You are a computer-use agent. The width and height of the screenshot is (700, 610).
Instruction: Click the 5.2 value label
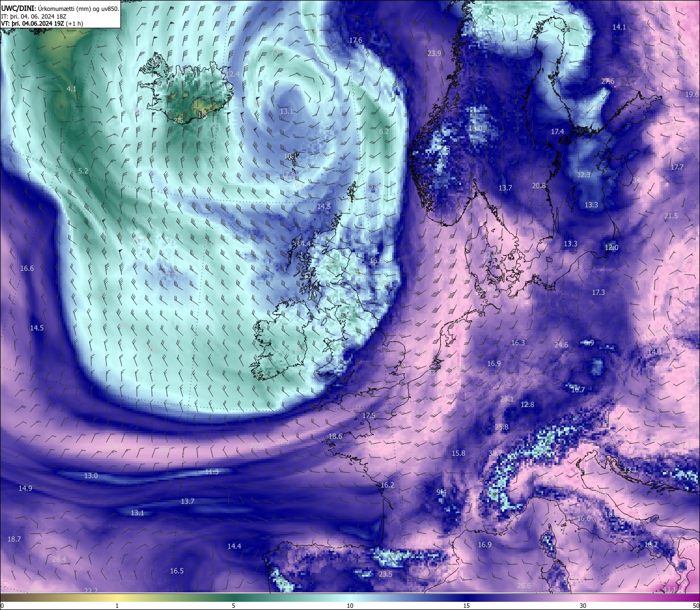tap(83, 171)
